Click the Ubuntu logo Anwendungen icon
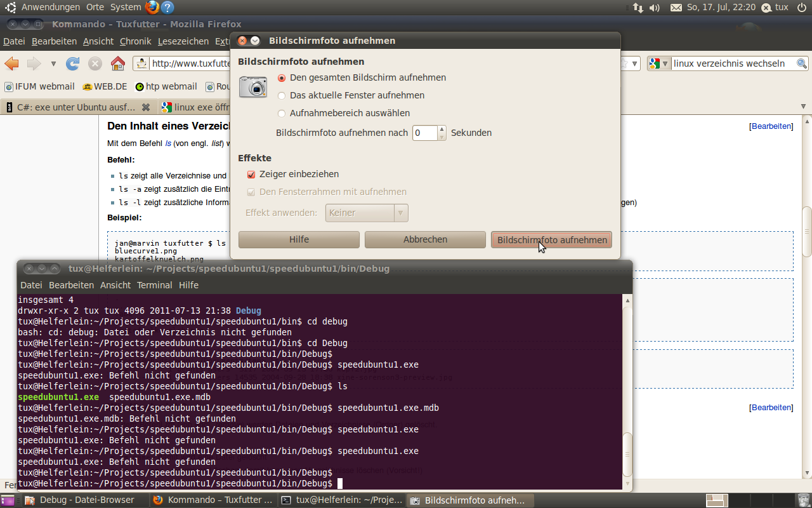The image size is (812, 508). [11, 8]
